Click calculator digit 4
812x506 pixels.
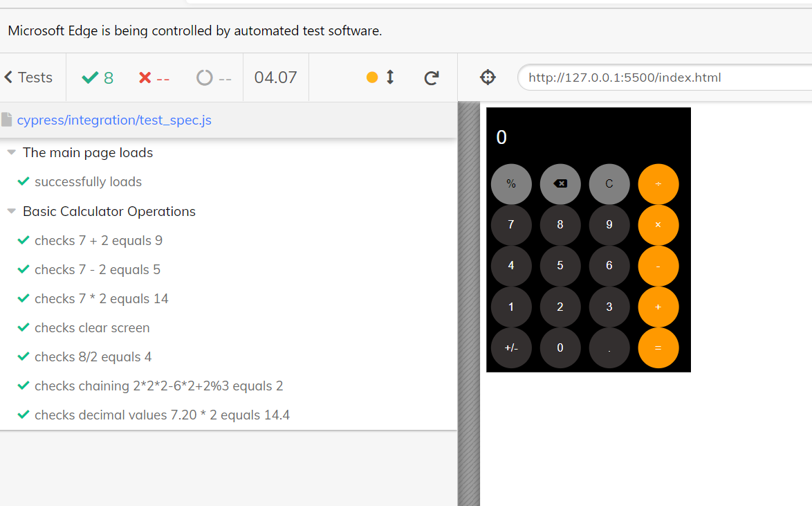click(511, 266)
